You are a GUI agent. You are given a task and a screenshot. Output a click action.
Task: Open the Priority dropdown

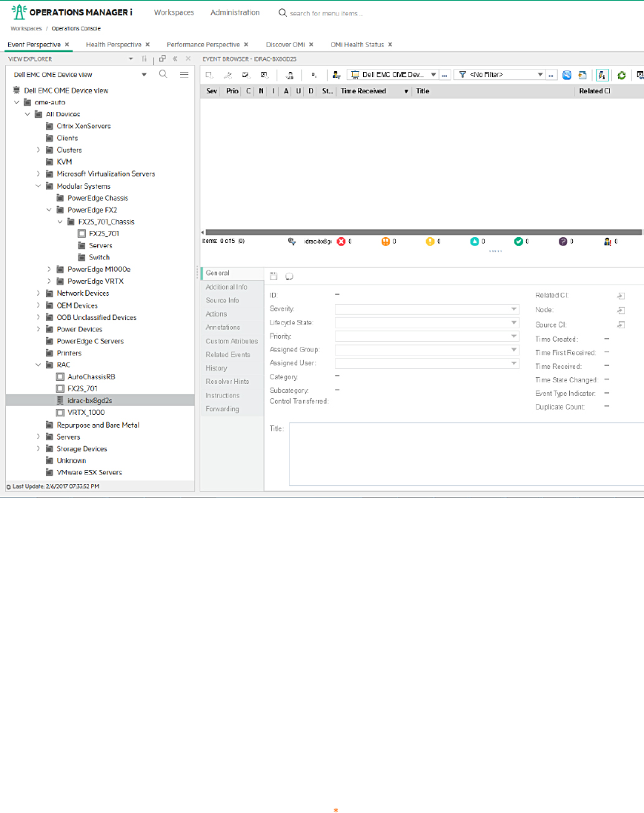coord(427,336)
